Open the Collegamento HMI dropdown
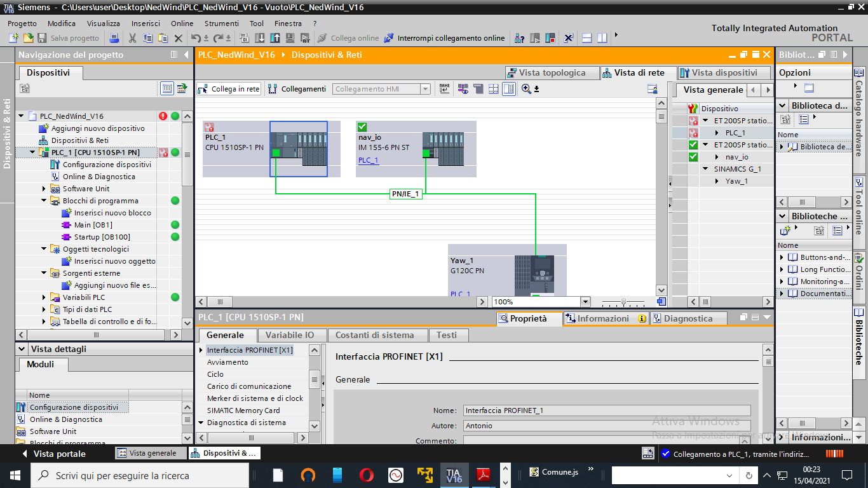The height and width of the screenshot is (488, 868). point(425,89)
